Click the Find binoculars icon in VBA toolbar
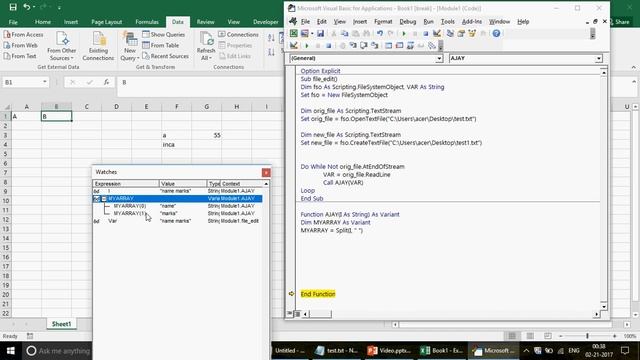 [367, 33]
